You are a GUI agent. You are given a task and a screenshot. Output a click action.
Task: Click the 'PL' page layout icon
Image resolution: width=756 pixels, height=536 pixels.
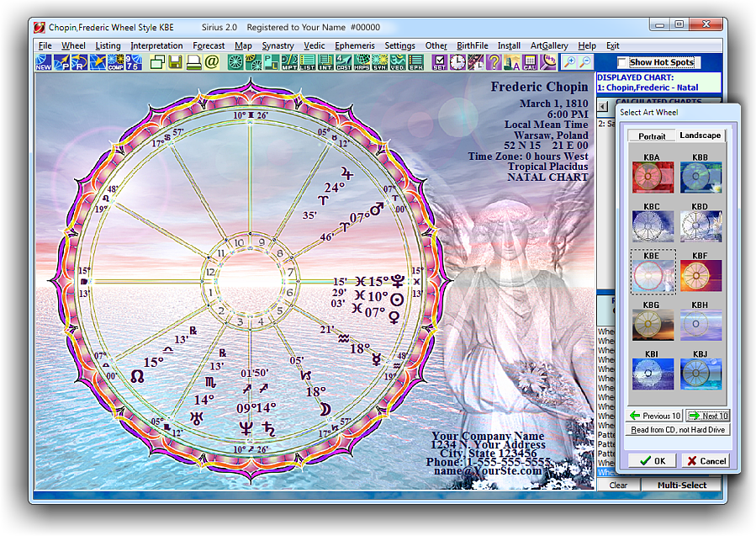point(272,62)
